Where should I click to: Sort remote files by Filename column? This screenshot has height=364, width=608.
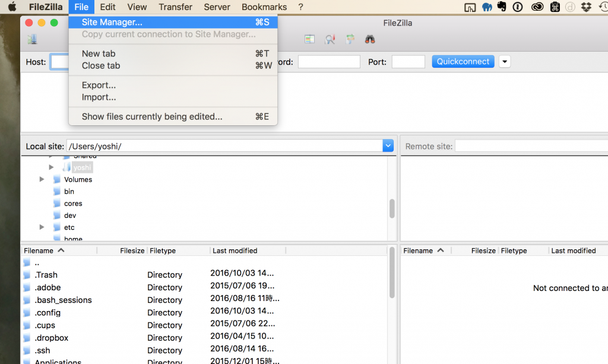pyautogui.click(x=426, y=251)
